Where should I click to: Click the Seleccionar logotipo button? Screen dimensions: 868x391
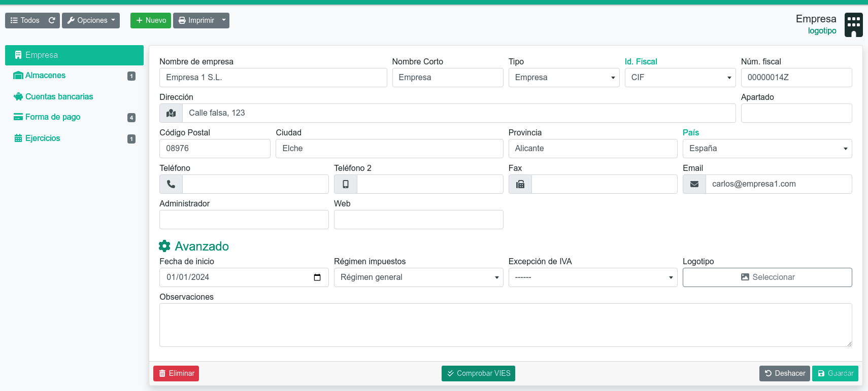[767, 277]
